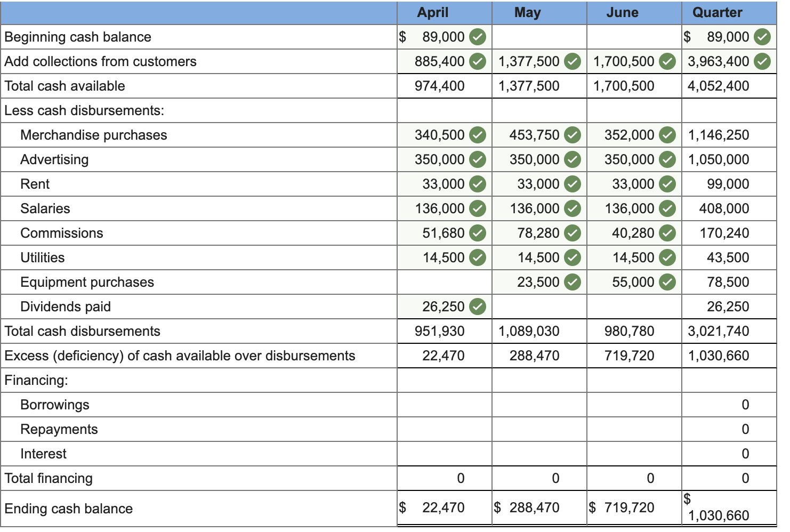Click the empty Borrowings cell for April
The image size is (790, 532).
[x=442, y=404]
